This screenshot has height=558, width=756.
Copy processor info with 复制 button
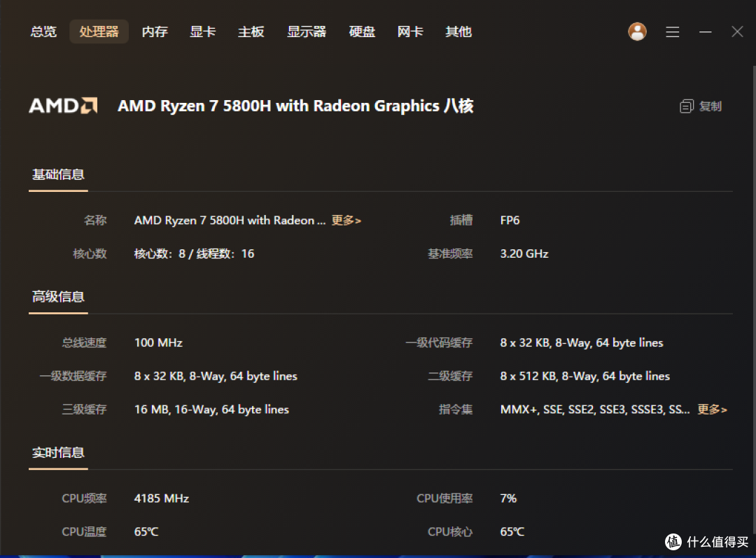point(701,106)
